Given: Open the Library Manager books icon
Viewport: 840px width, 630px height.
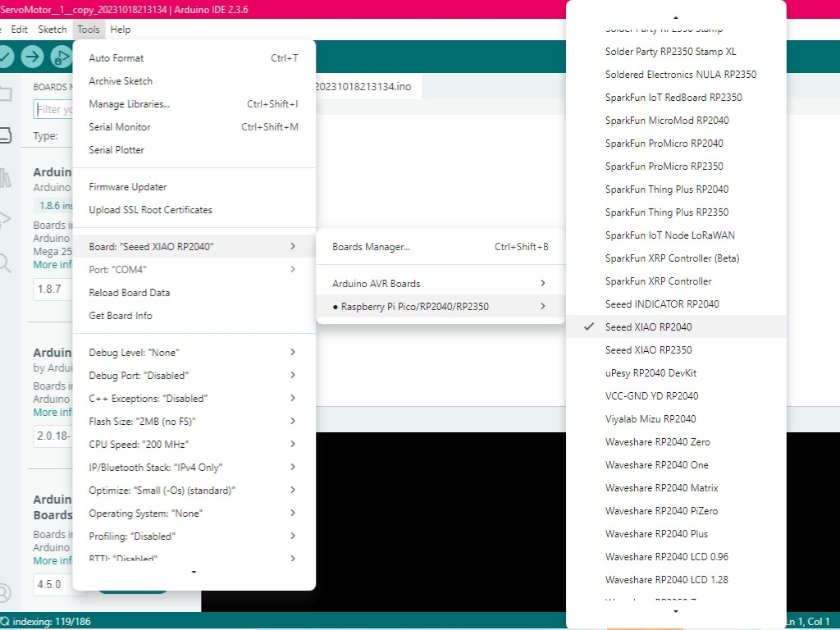Looking at the screenshot, I should point(5,177).
